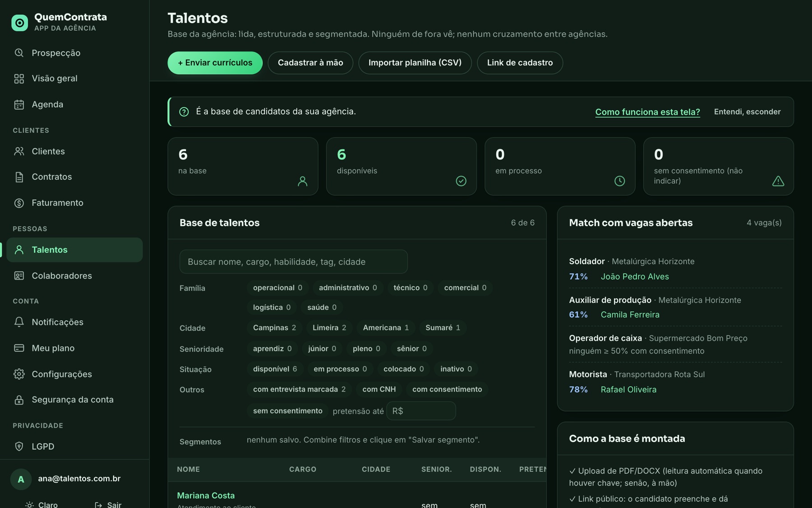Click the Meu plano card icon
Screen dimensions: 812x508
[x=19, y=348]
